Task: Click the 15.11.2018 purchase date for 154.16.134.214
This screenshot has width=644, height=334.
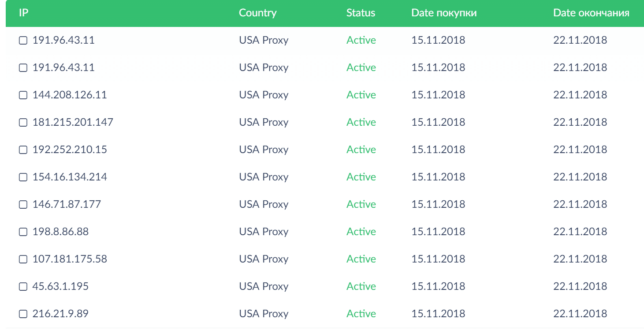Action: pos(438,177)
